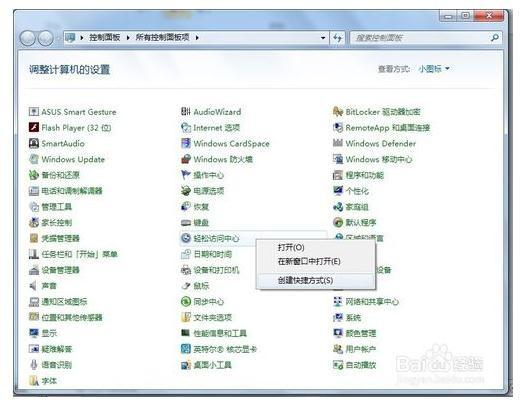Image resolution: width=521 pixels, height=406 pixels.
Task: Open the 操作中心 flag icon
Action: coord(186,175)
